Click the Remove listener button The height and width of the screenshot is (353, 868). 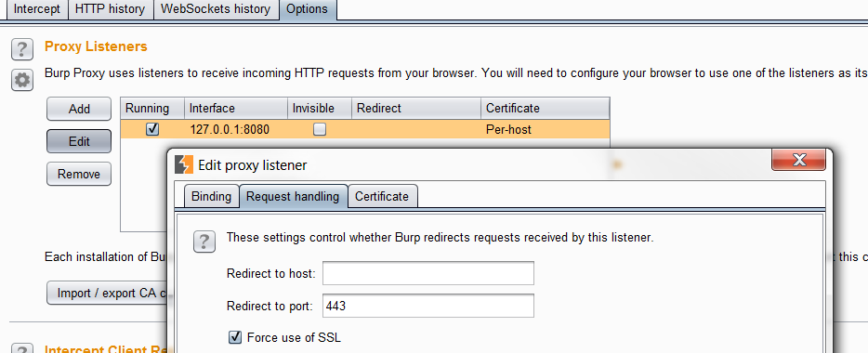coord(79,174)
